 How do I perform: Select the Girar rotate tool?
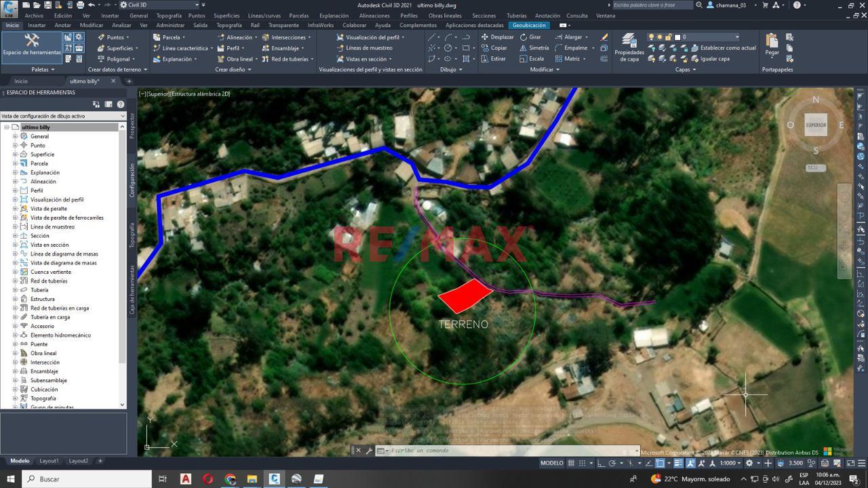530,37
